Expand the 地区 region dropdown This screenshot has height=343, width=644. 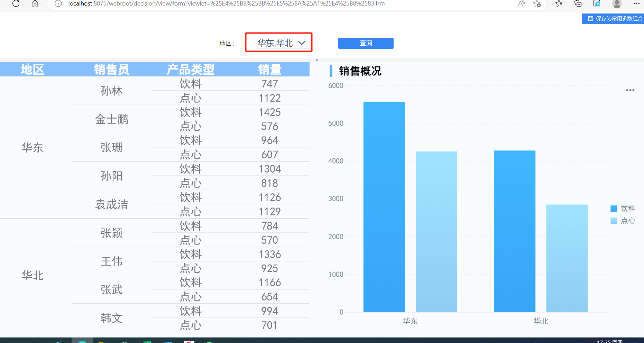(302, 43)
